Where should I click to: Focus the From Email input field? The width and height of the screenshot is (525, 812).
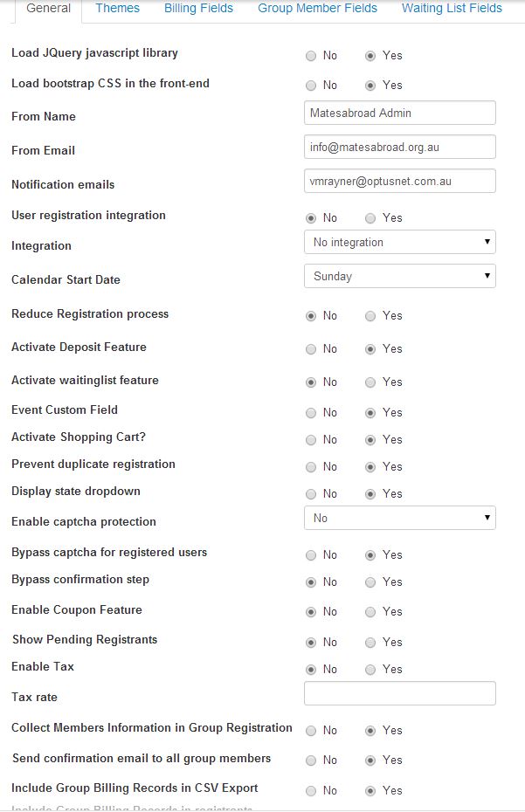click(399, 147)
